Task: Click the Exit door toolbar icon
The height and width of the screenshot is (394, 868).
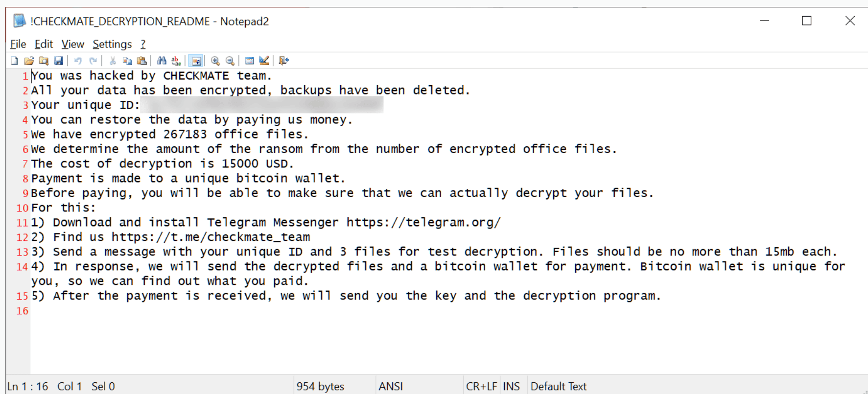Action: click(283, 61)
